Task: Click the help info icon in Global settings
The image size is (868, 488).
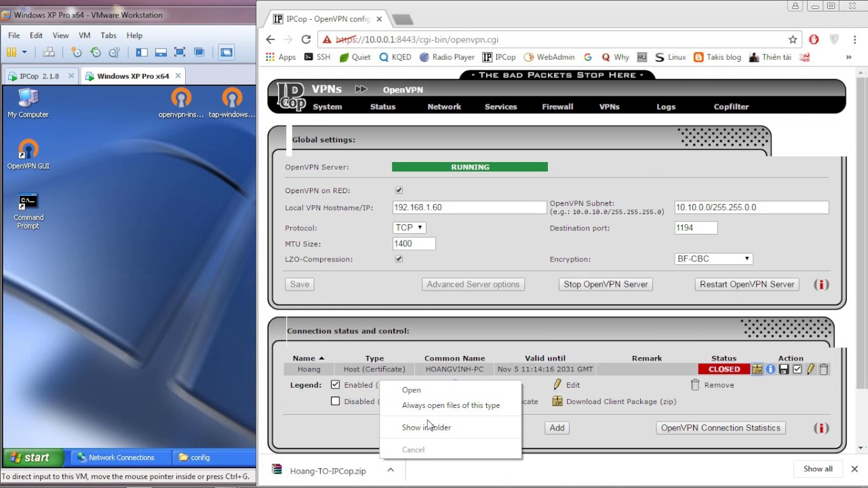Action: [x=821, y=285]
